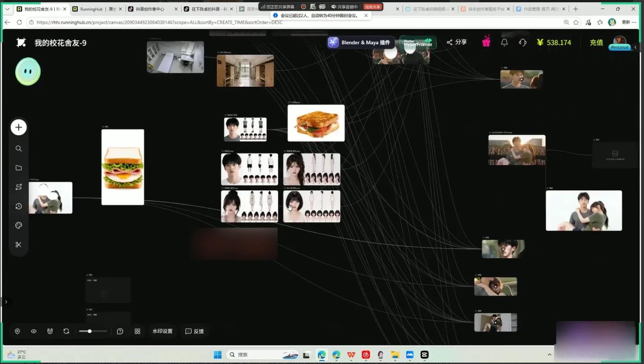The height and width of the screenshot is (364, 644).
Task: Toggle the magnet snap icon
Action: 50,331
